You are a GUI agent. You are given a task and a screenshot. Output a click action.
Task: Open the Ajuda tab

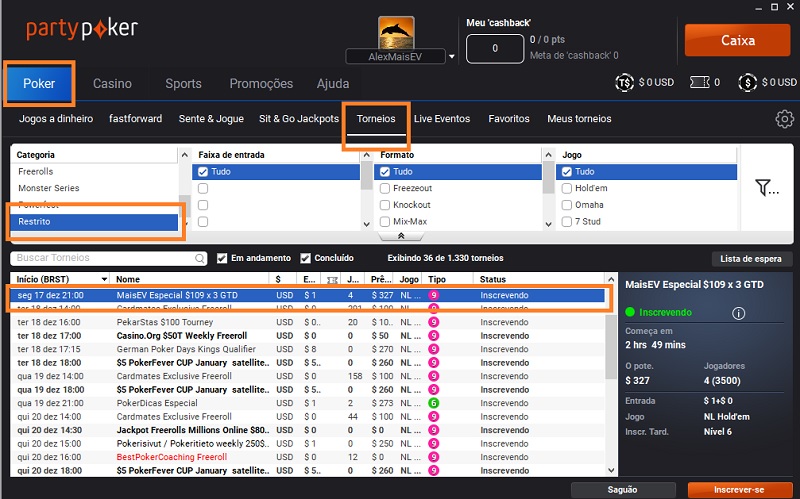tap(333, 84)
